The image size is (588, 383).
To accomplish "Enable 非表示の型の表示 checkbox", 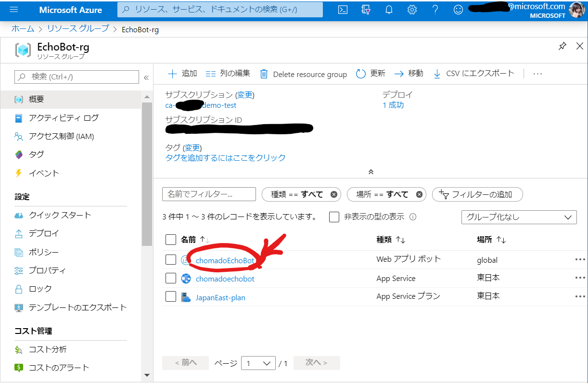I will tap(334, 217).
